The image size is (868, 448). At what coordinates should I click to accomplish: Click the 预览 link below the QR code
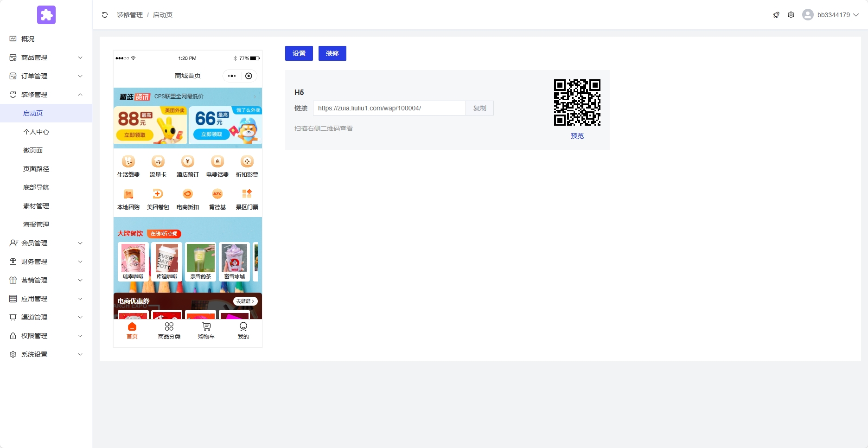click(x=577, y=136)
